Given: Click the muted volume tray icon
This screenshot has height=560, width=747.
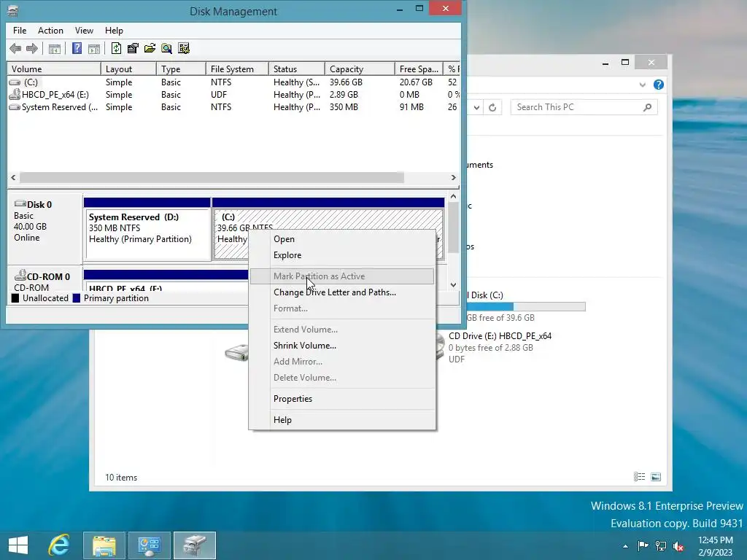Looking at the screenshot, I should [678, 545].
